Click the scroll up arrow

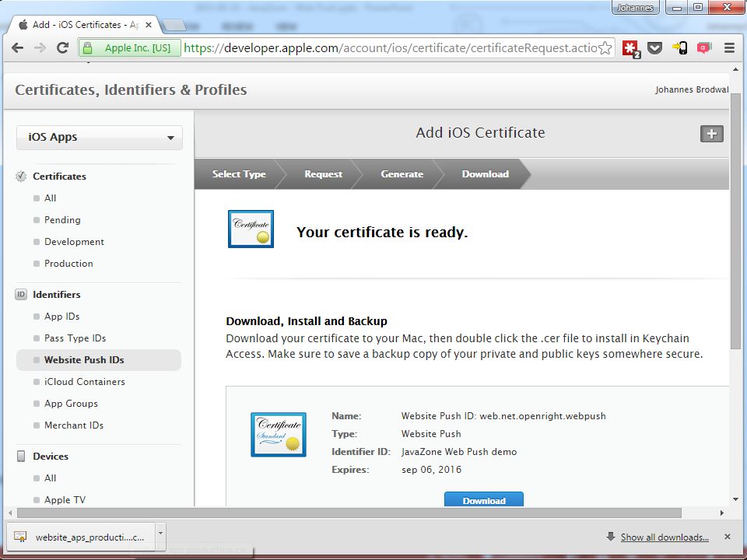coord(735,70)
